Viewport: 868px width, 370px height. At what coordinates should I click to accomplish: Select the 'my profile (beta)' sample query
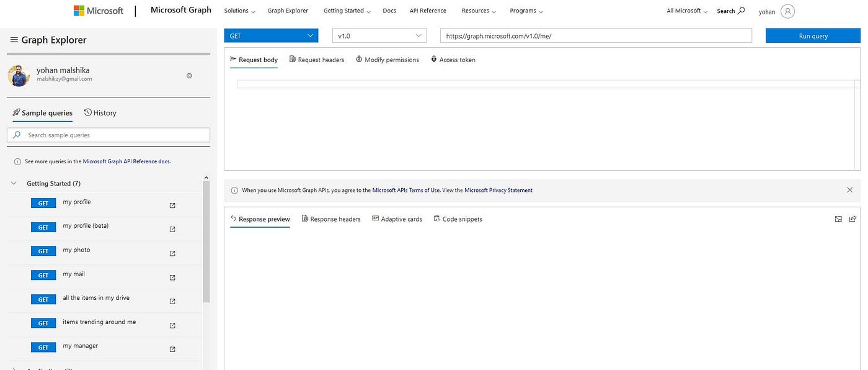(86, 226)
